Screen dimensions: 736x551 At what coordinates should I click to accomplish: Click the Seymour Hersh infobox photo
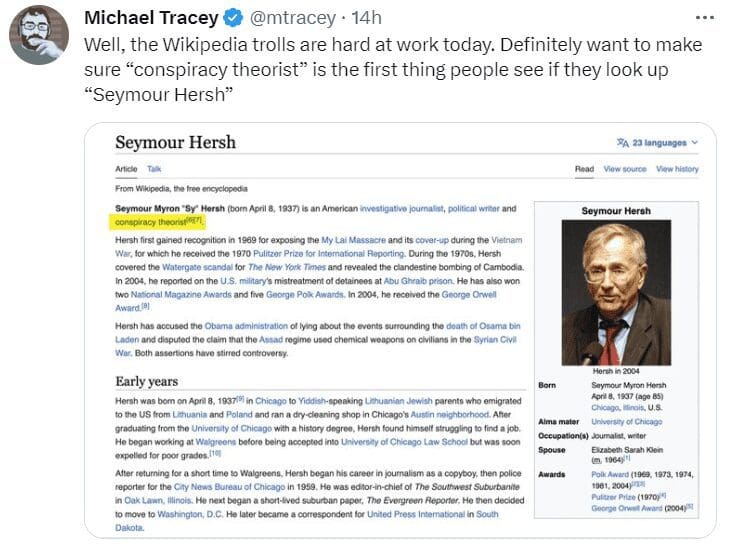[x=616, y=293]
